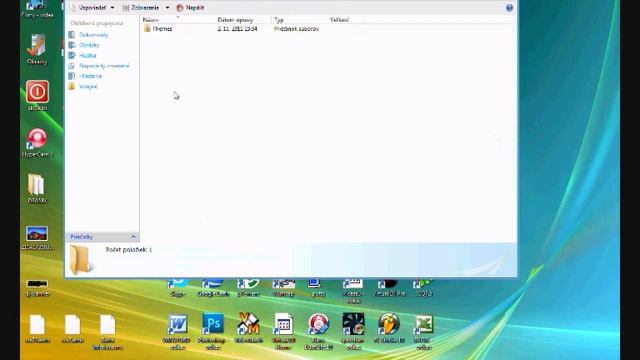
Task: Select the putty desktop shortcut
Action: (318, 287)
